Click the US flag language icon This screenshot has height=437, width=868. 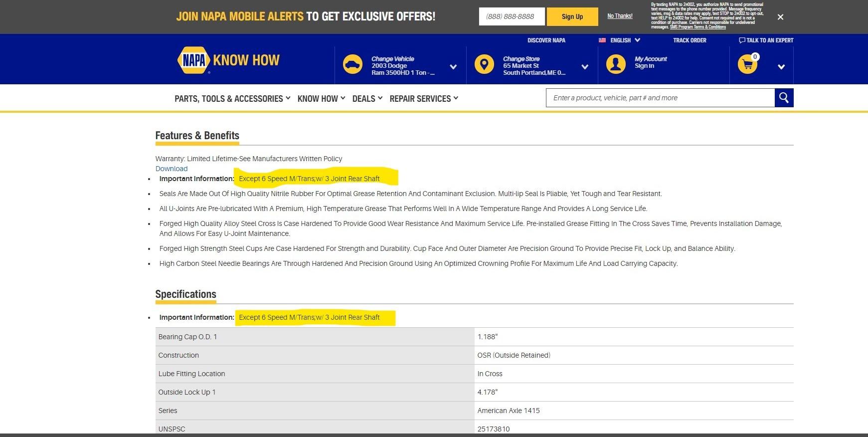[x=602, y=40]
